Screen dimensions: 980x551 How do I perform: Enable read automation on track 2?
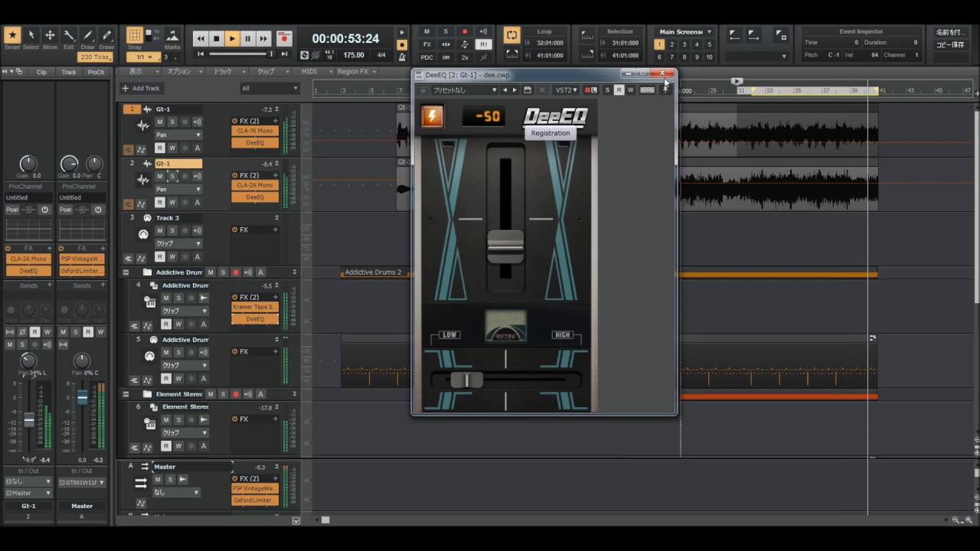[160, 203]
